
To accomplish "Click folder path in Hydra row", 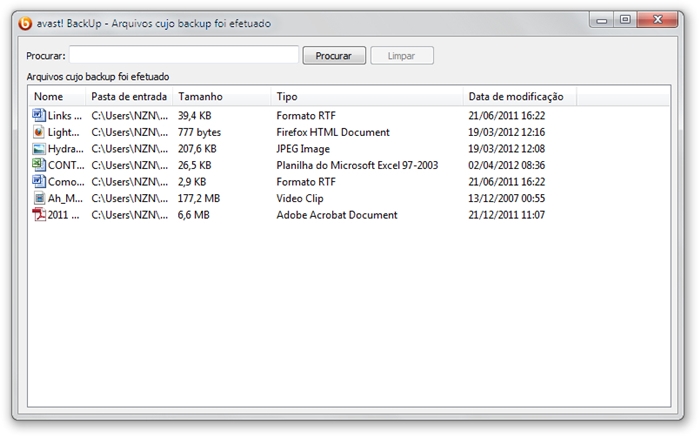I will [x=129, y=149].
